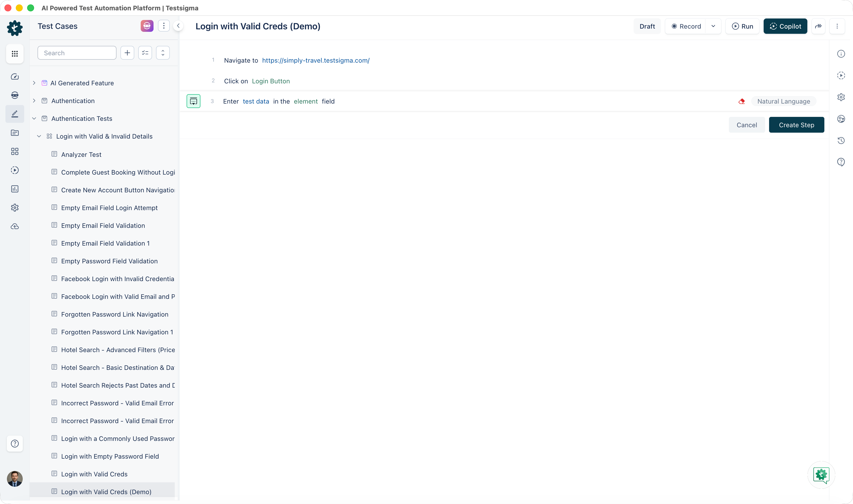Open the user profile avatar
Screen dimensions: 853x504
pyautogui.click(x=15, y=479)
